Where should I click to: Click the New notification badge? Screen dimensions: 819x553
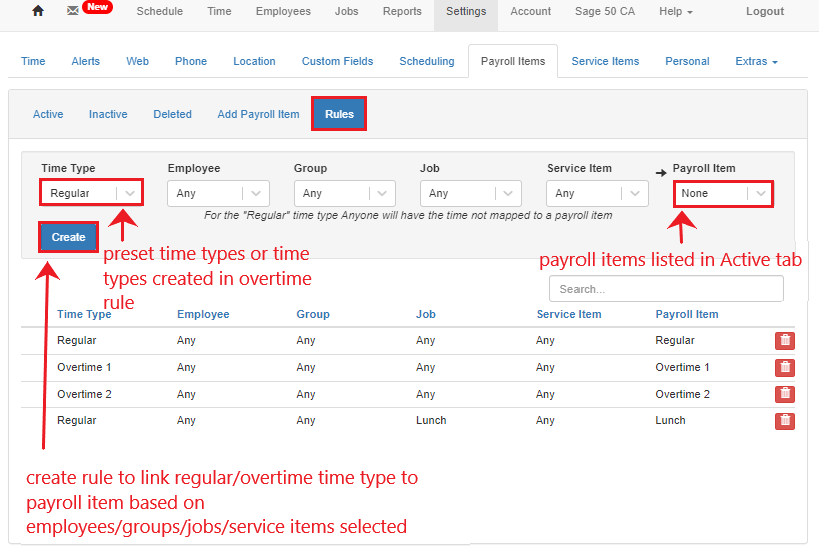coord(98,7)
